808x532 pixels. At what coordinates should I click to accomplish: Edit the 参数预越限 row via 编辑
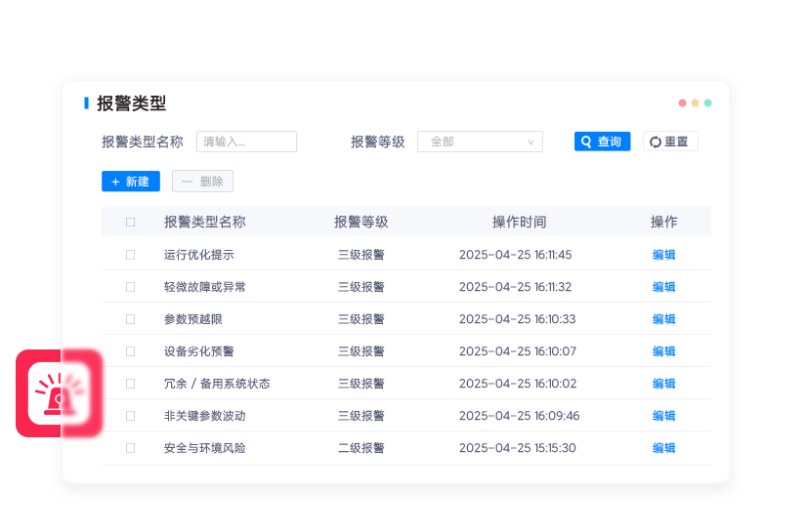pyautogui.click(x=663, y=319)
